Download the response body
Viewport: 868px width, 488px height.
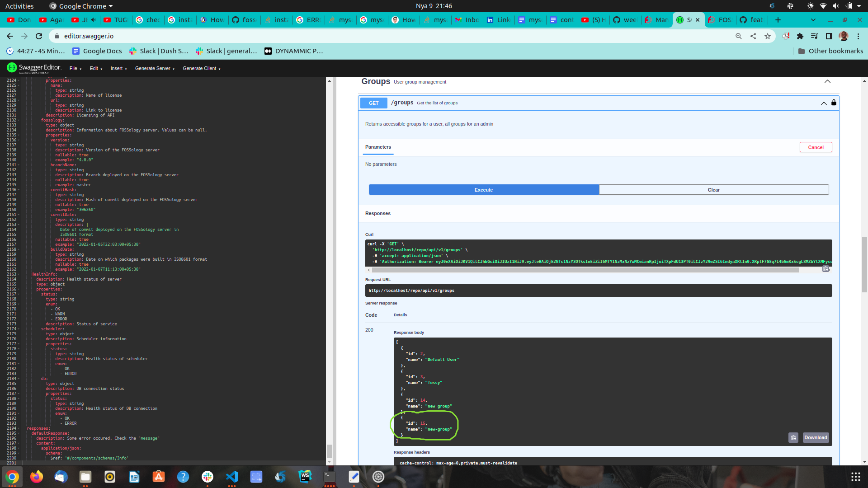(x=816, y=437)
